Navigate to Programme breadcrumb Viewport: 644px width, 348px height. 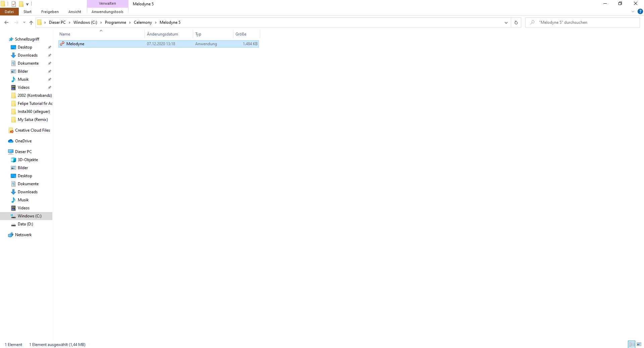pyautogui.click(x=115, y=22)
